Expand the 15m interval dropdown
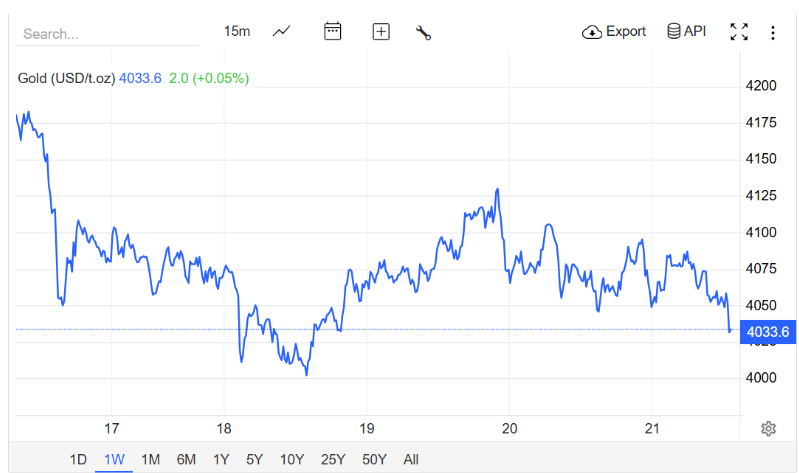This screenshot has width=799, height=473. pos(237,32)
